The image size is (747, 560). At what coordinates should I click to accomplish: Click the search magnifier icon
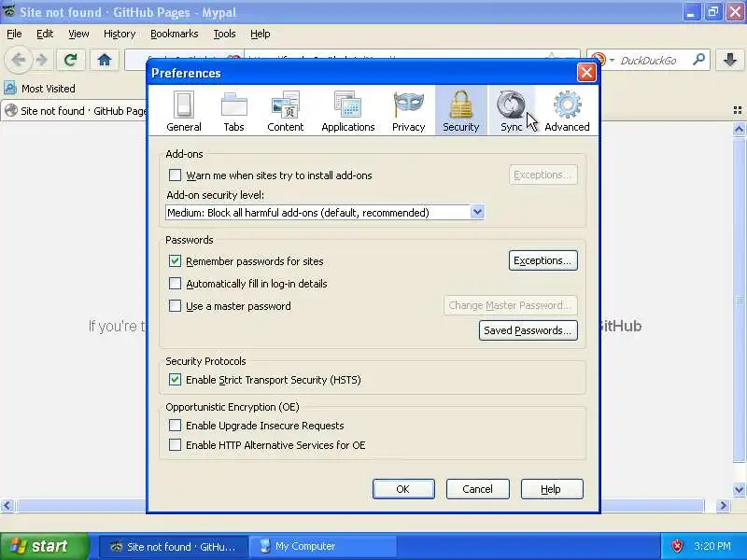coord(698,60)
